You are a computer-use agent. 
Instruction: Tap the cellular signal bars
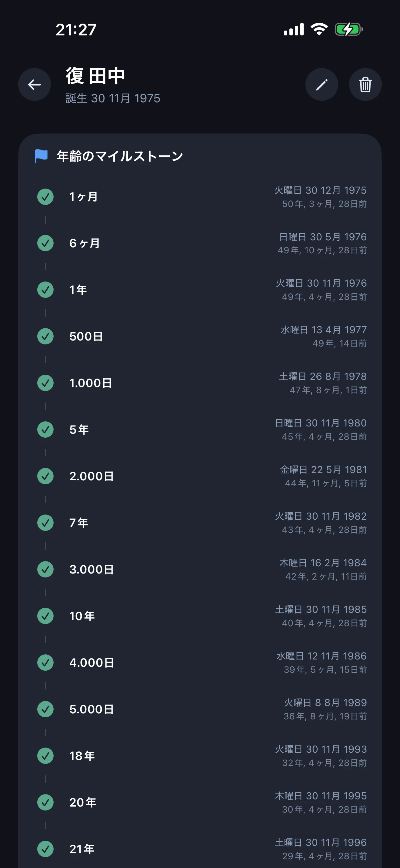click(293, 29)
